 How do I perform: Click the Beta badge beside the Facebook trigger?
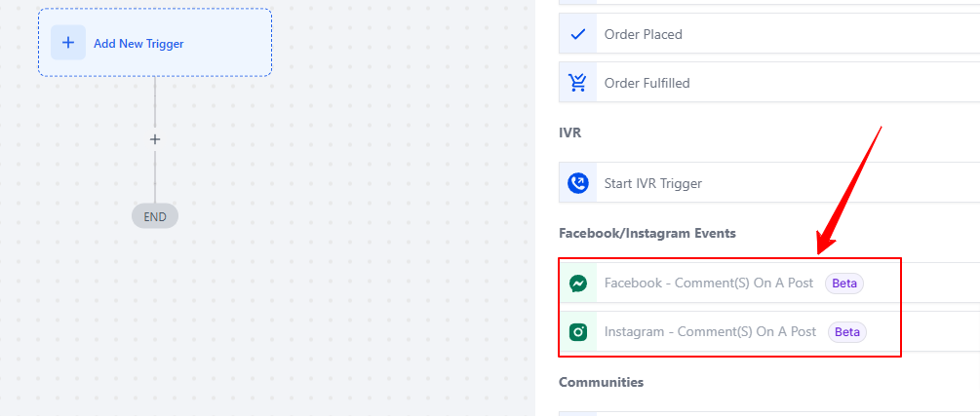click(844, 284)
